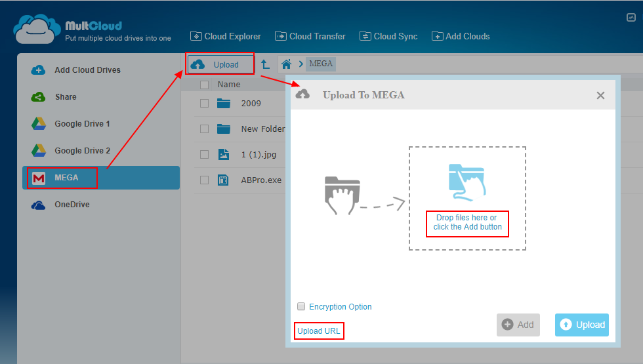Click the ABPro.exe file icon

tap(223, 180)
